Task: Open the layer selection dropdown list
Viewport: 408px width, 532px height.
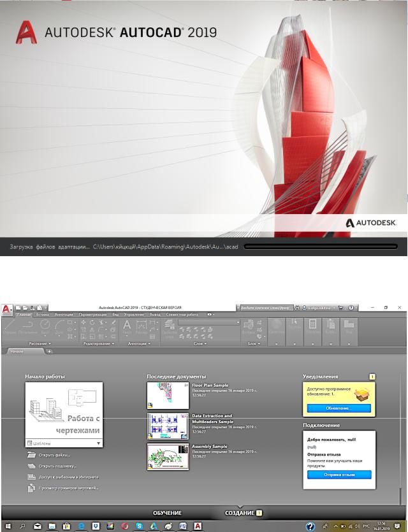Action: (209, 322)
